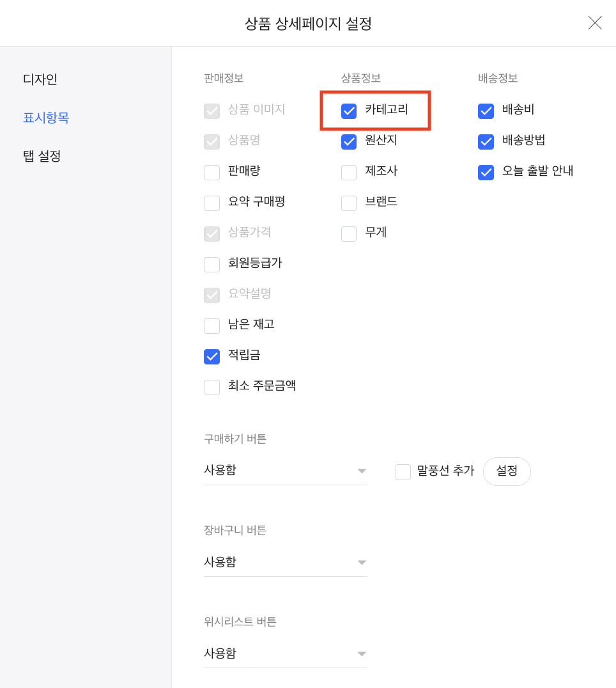Open the 디자인 section in sidebar
This screenshot has height=688, width=616.
pyautogui.click(x=40, y=79)
